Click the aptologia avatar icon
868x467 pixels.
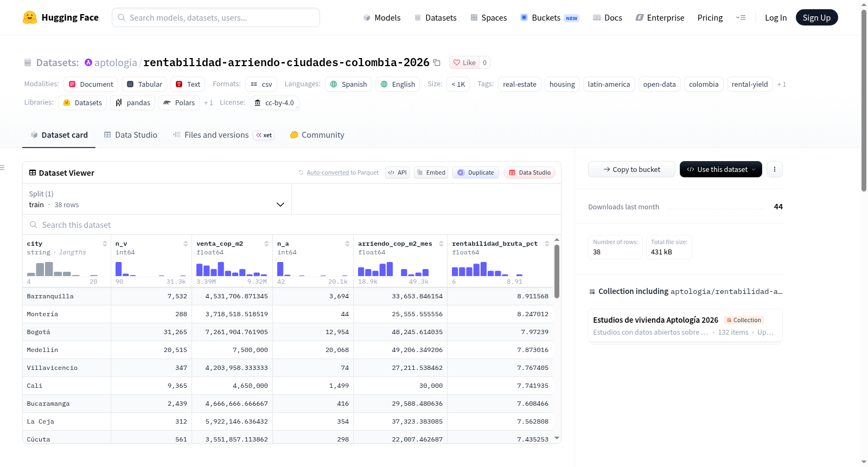click(88, 62)
